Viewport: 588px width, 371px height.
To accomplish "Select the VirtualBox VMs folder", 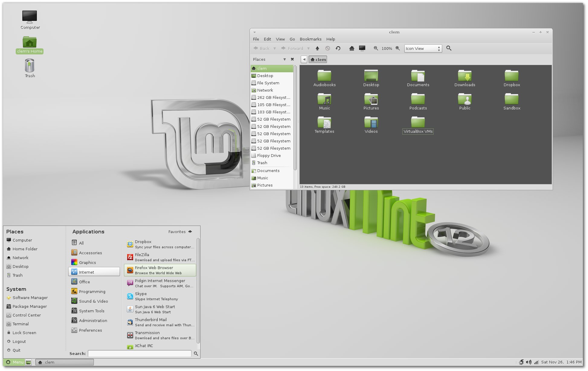I will [418, 125].
